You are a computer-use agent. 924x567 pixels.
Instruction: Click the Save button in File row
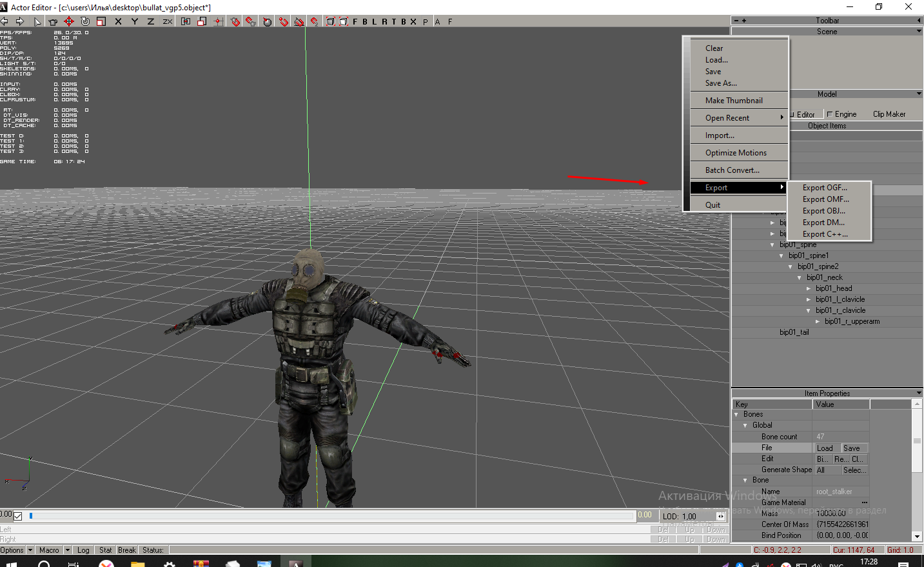[x=854, y=448]
